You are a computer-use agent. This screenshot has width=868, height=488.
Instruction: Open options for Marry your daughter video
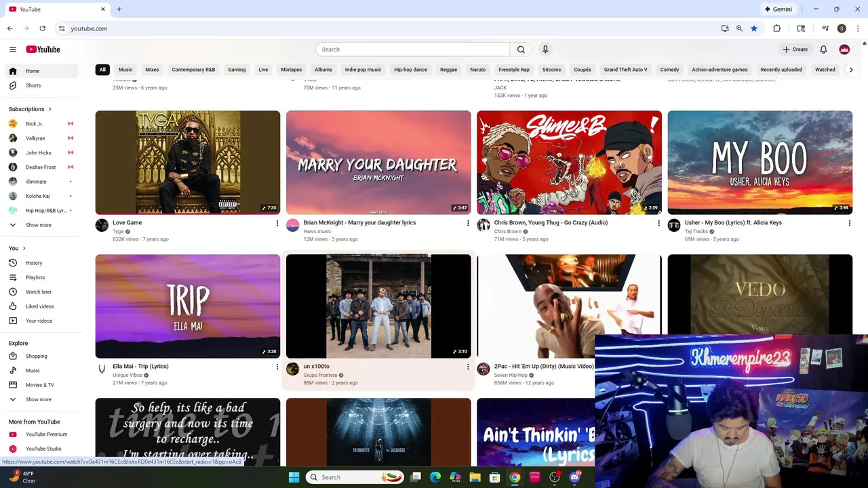pos(467,223)
